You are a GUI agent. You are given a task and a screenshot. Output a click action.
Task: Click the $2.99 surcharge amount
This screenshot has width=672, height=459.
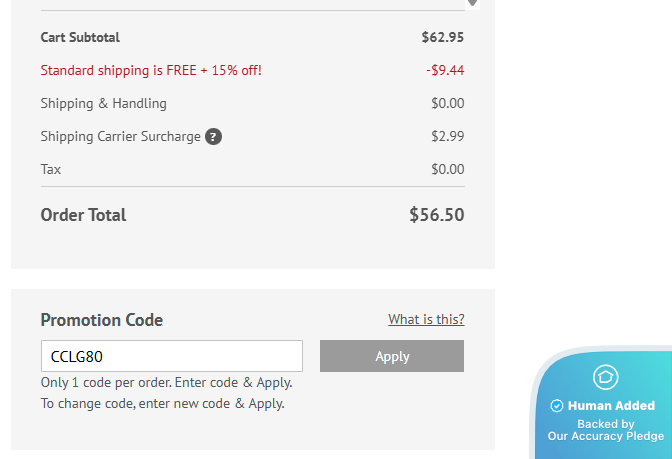[x=448, y=137]
